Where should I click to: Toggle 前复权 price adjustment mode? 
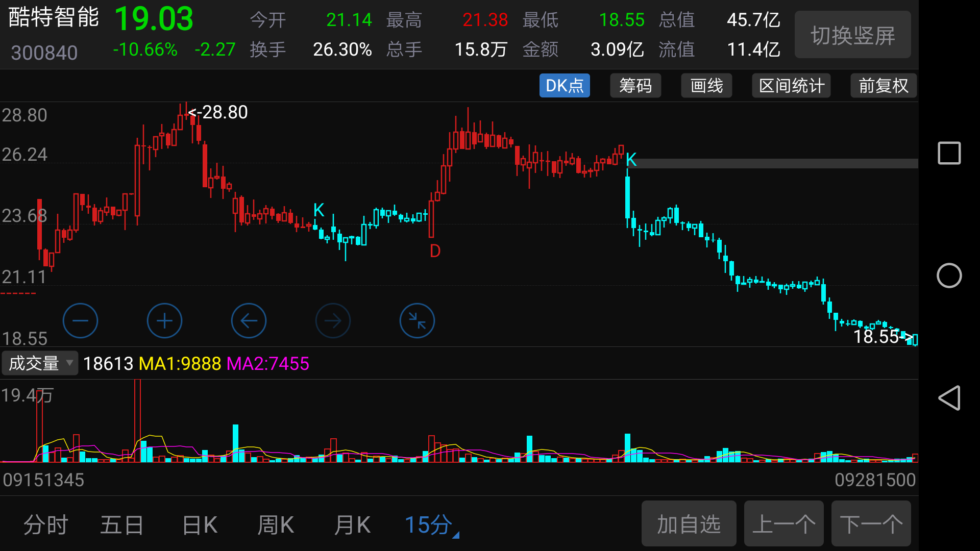coord(884,86)
